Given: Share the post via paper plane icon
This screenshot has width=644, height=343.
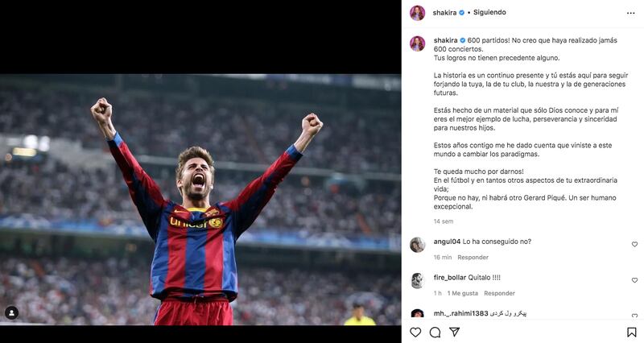Looking at the screenshot, I should [x=454, y=332].
